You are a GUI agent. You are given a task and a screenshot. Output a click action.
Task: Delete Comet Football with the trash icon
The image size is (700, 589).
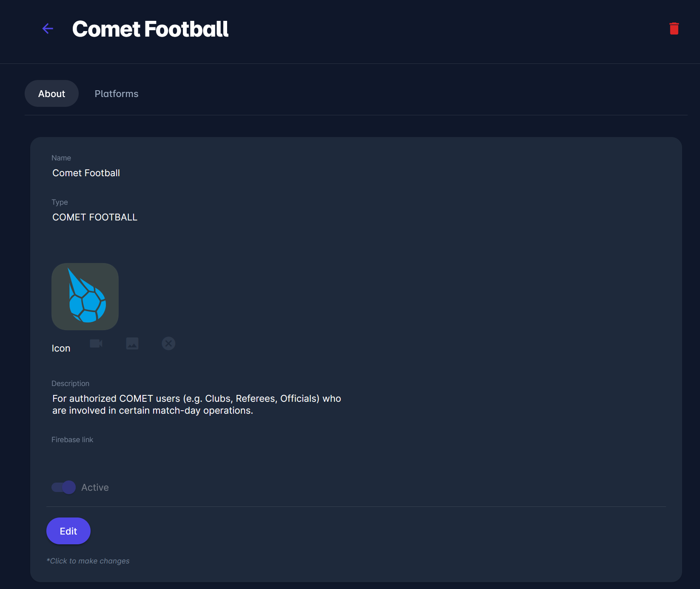tap(674, 29)
